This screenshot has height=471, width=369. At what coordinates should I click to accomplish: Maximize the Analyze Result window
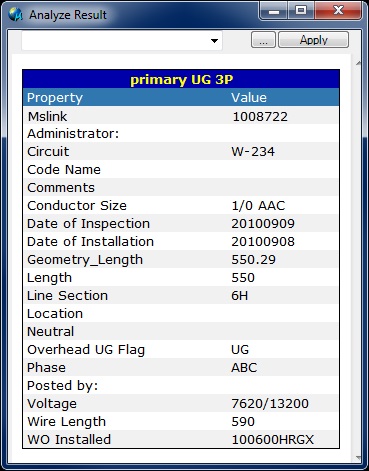(x=301, y=11)
